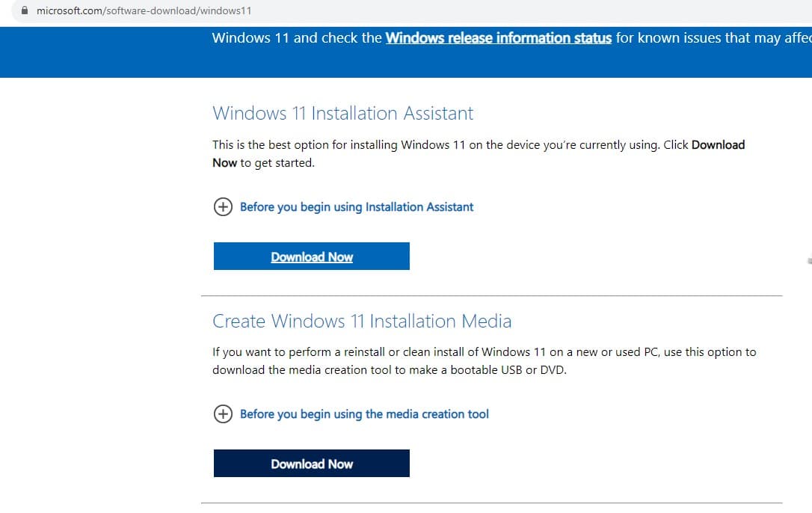Click the scrollbar marker on the right edge
The height and width of the screenshot is (513, 812).
tap(809, 262)
